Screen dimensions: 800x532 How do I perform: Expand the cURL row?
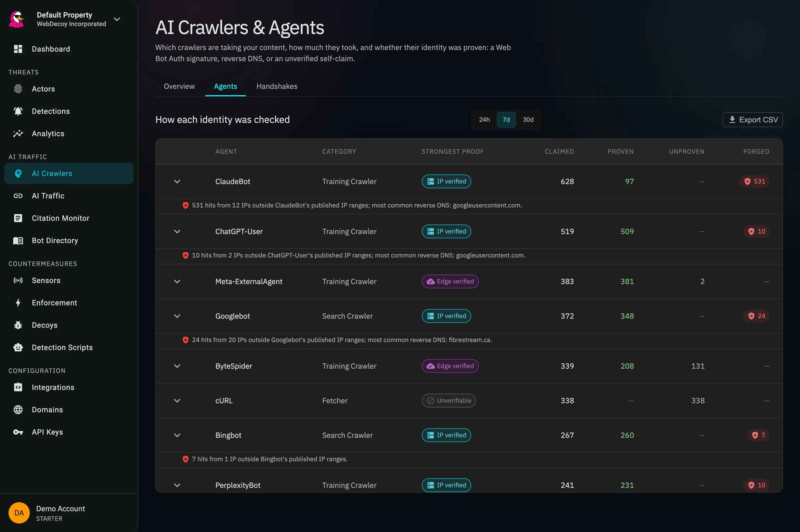click(177, 401)
